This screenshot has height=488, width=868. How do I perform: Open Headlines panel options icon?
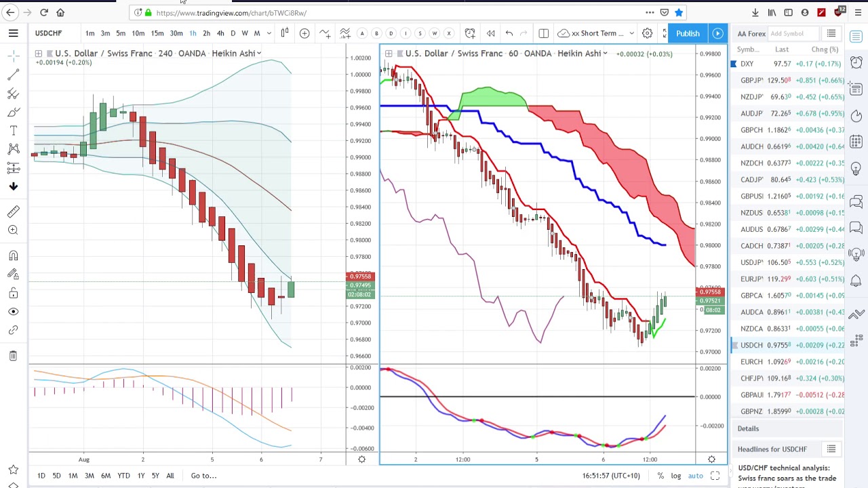[831, 449]
